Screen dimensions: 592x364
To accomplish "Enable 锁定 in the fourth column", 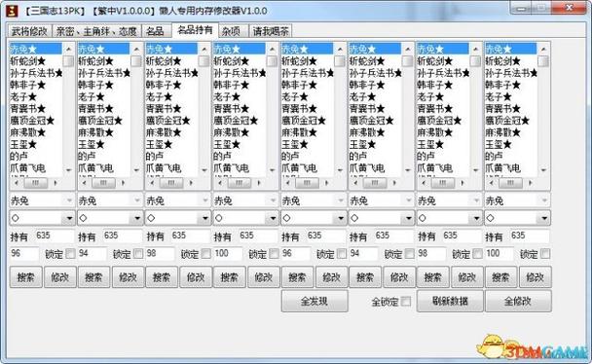I will pos(274,254).
